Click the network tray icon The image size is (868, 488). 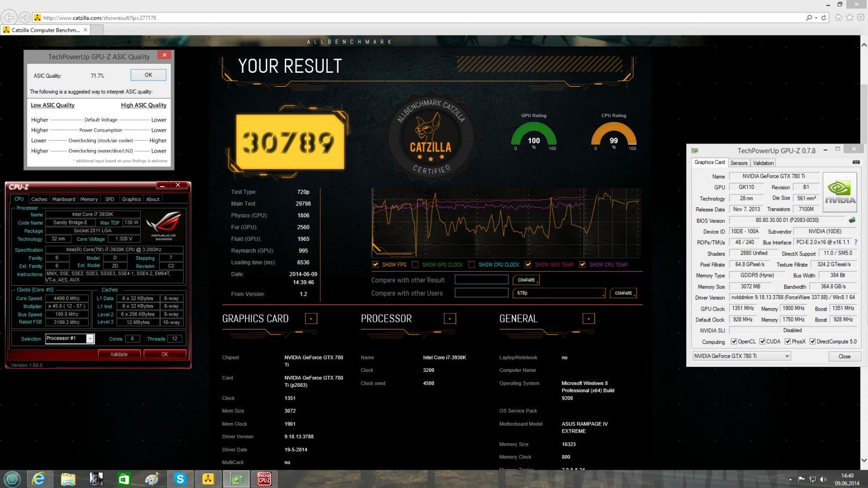click(x=812, y=479)
